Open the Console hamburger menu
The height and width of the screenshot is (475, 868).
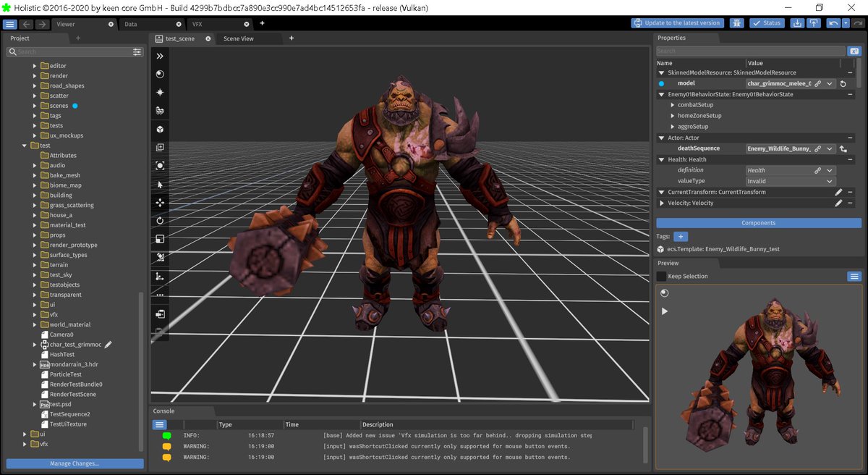tap(159, 424)
